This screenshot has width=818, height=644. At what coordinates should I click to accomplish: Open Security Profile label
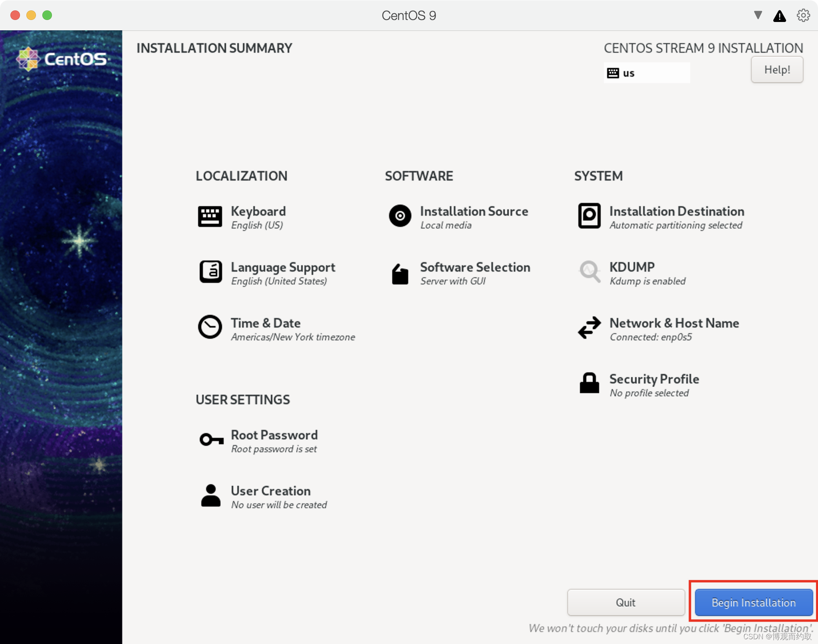(x=654, y=379)
